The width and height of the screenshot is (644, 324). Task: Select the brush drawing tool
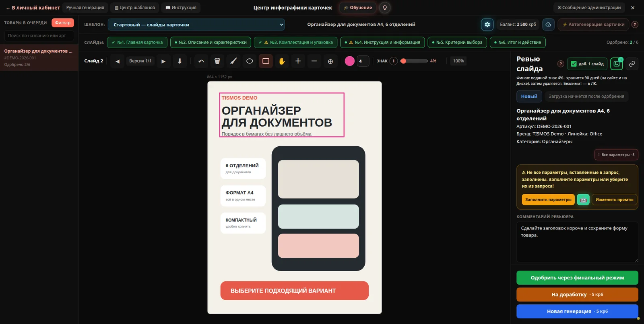pos(233,61)
